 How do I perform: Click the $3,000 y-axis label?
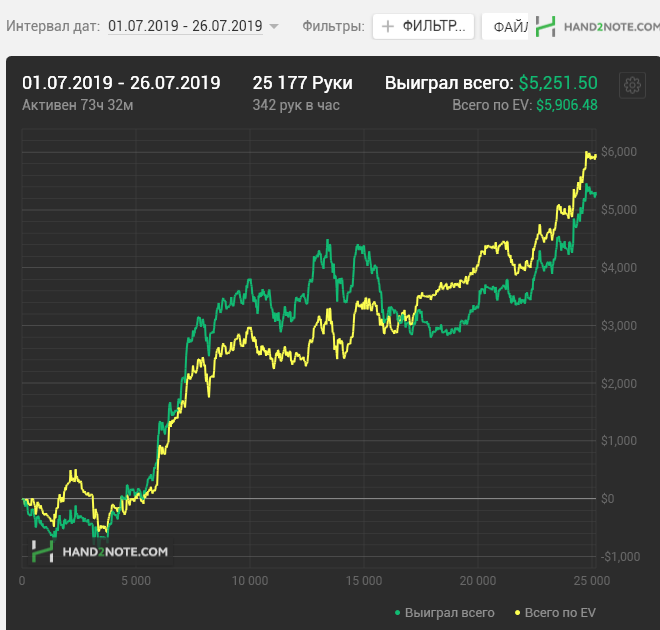tap(619, 325)
